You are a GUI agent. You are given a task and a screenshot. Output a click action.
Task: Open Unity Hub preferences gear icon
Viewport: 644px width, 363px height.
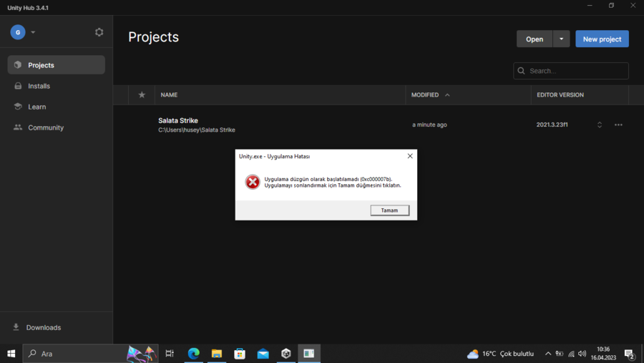tap(99, 32)
